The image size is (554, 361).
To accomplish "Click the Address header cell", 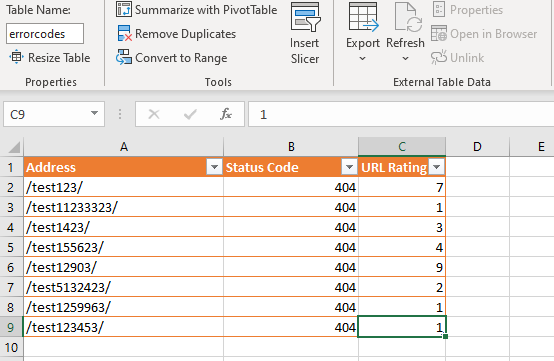I will coord(124,167).
